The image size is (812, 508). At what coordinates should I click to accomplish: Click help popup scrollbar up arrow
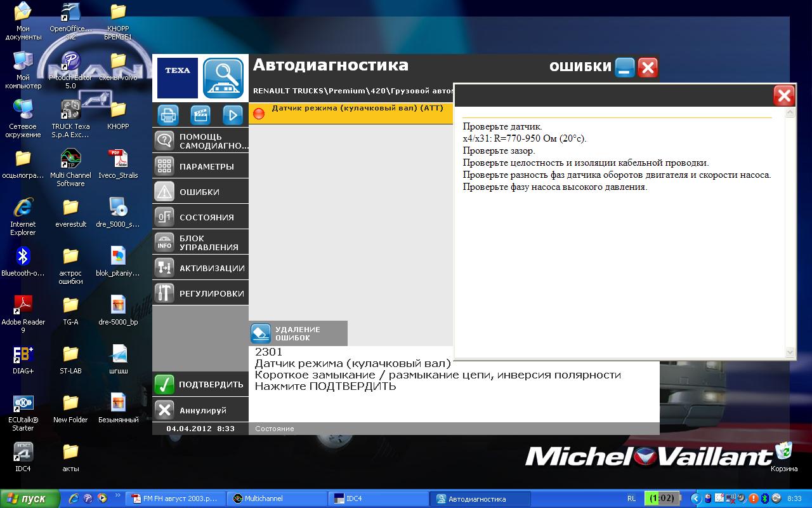tap(790, 113)
